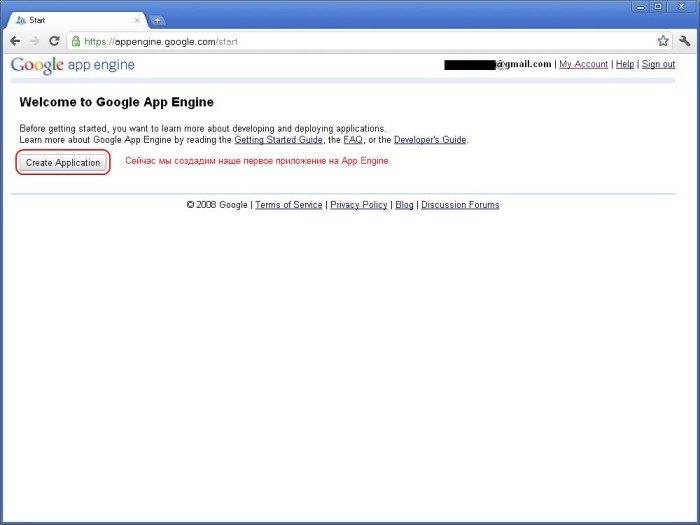This screenshot has height=525, width=700.
Task: Reload the page with the refresh icon
Action: [x=54, y=41]
